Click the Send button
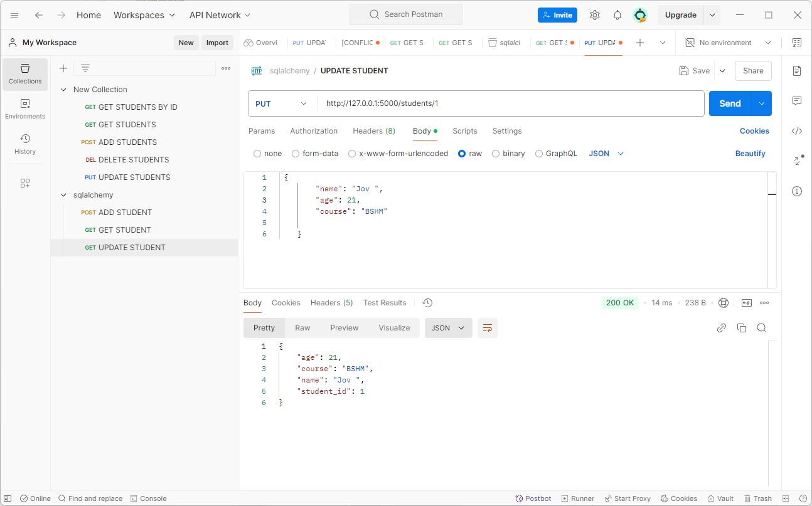 730,103
